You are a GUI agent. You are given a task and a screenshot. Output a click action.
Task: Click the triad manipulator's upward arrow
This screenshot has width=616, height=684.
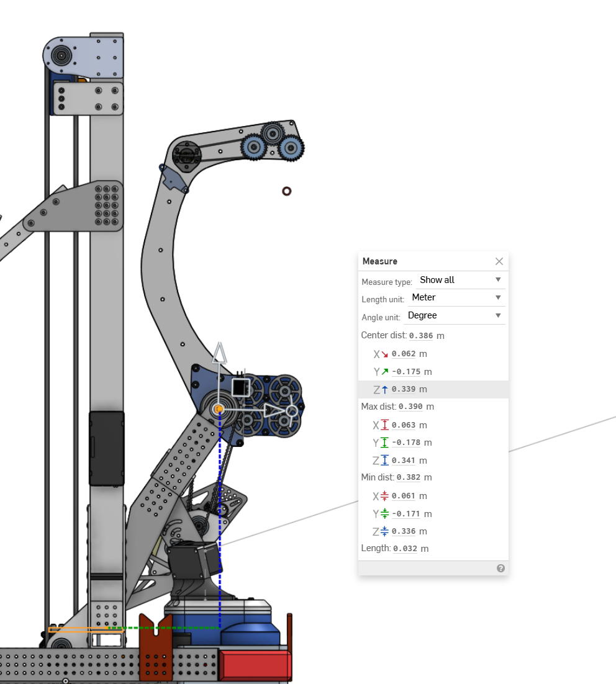(x=219, y=353)
